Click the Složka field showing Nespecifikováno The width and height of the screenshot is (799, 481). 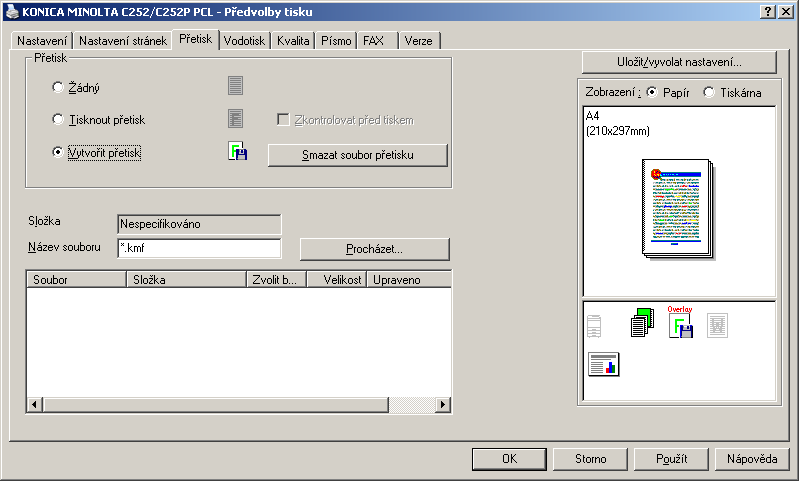tap(199, 224)
